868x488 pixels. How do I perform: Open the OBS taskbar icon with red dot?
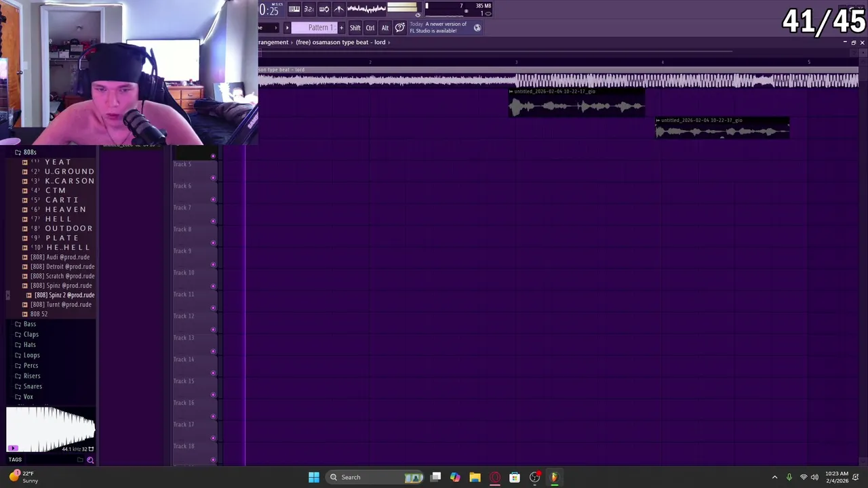535,477
